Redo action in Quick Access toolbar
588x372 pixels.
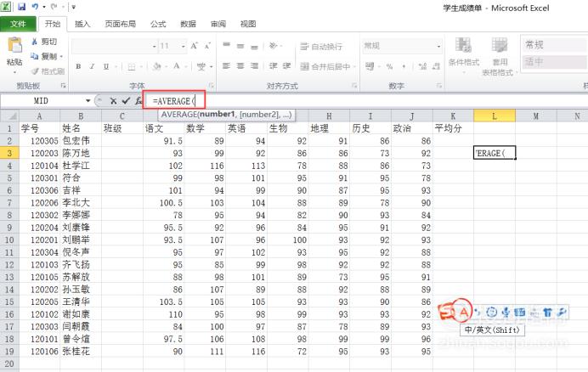click(54, 7)
